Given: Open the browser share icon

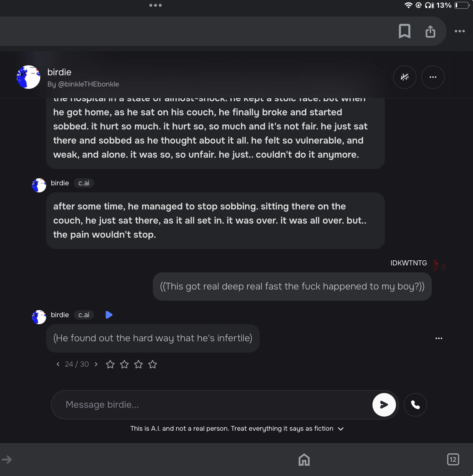Looking at the screenshot, I should click(430, 31).
